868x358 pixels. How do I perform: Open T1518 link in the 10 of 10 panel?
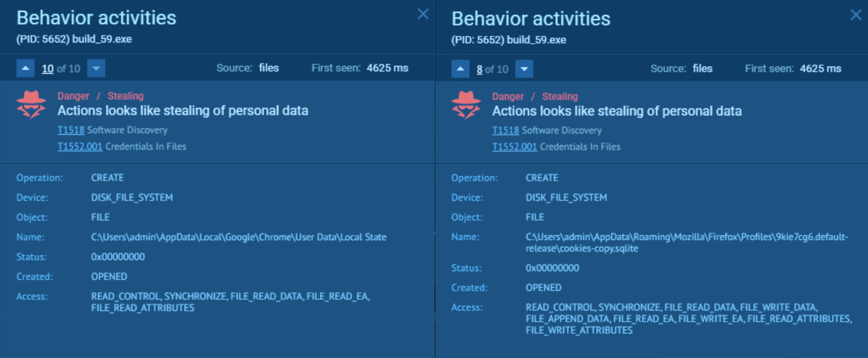(71, 130)
